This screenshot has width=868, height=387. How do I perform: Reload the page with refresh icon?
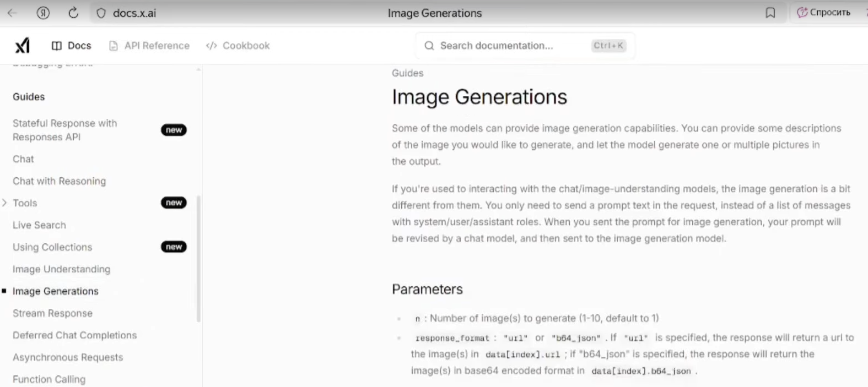pyautogui.click(x=73, y=13)
